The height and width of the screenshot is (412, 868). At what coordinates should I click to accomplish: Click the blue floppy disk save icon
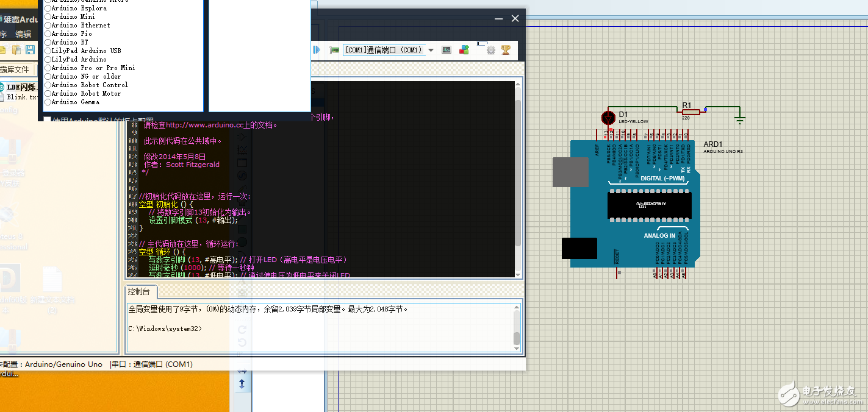pyautogui.click(x=30, y=49)
